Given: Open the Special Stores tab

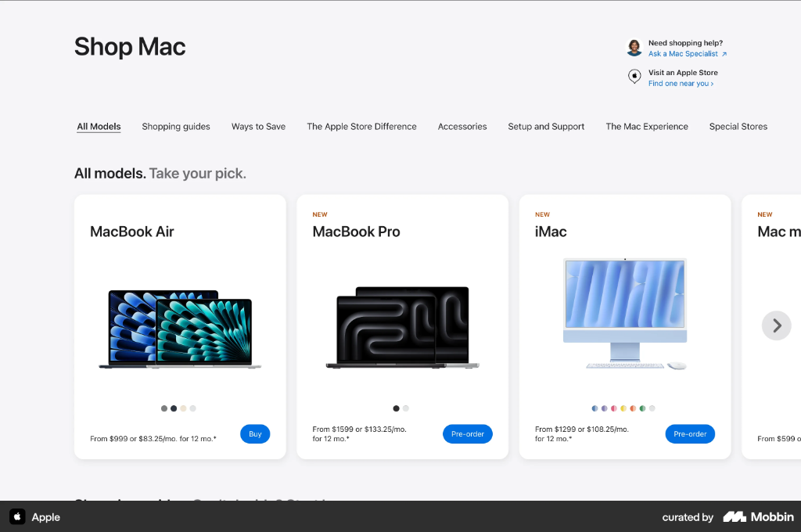Looking at the screenshot, I should pos(738,126).
